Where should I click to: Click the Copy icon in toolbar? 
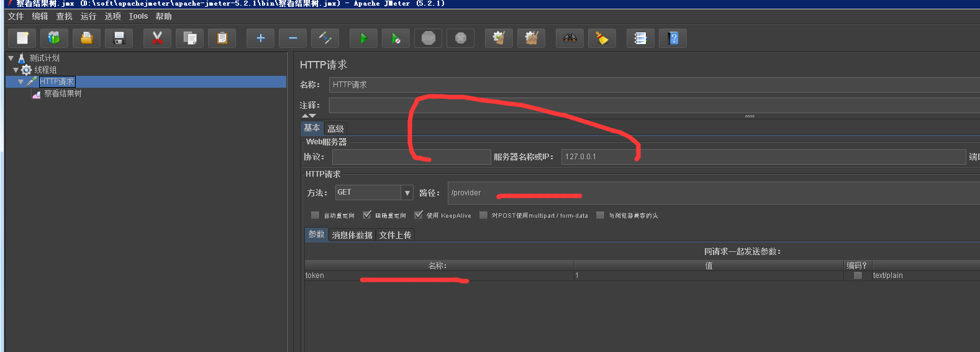click(190, 38)
